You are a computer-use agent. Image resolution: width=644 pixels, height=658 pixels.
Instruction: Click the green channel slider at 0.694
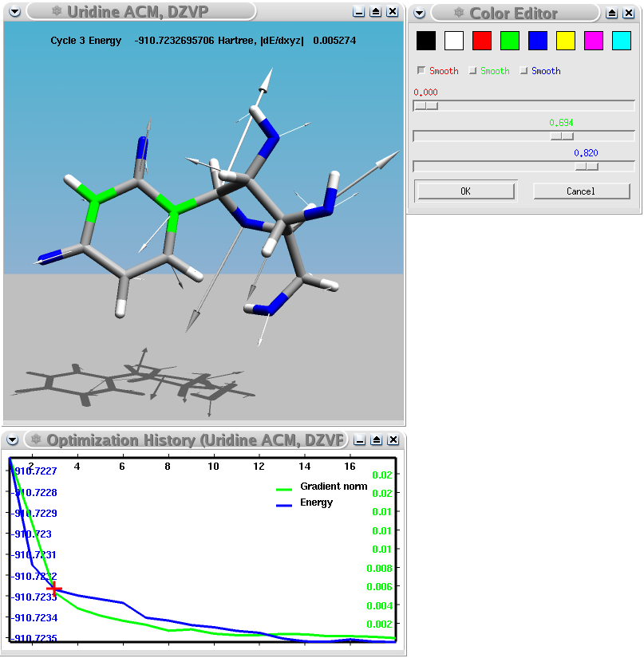[562, 136]
